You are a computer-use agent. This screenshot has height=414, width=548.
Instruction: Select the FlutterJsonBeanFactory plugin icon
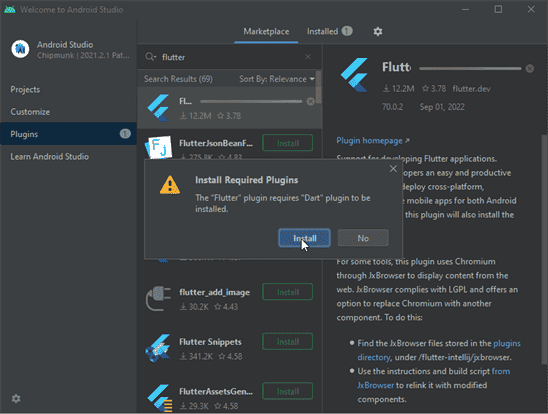pyautogui.click(x=159, y=147)
